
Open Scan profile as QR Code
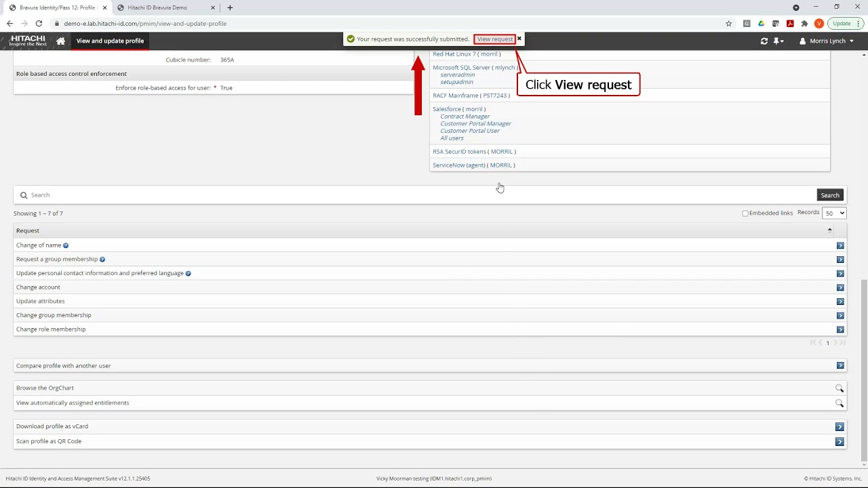pyautogui.click(x=49, y=441)
